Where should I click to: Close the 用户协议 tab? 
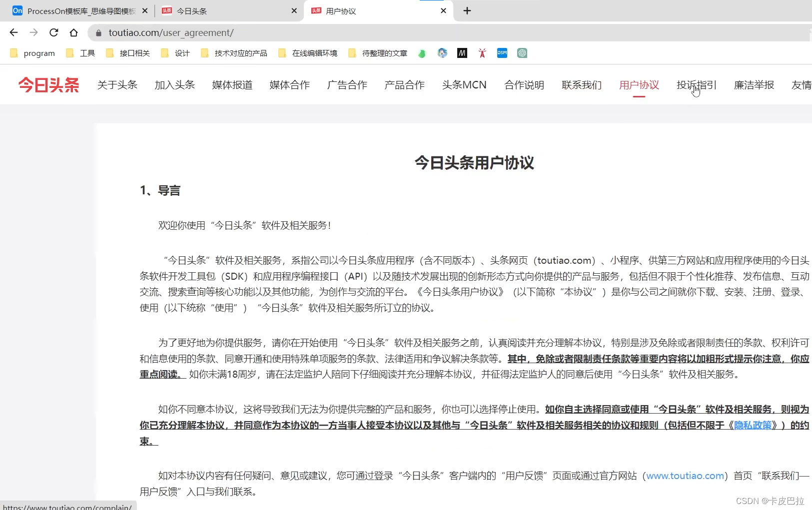(443, 10)
